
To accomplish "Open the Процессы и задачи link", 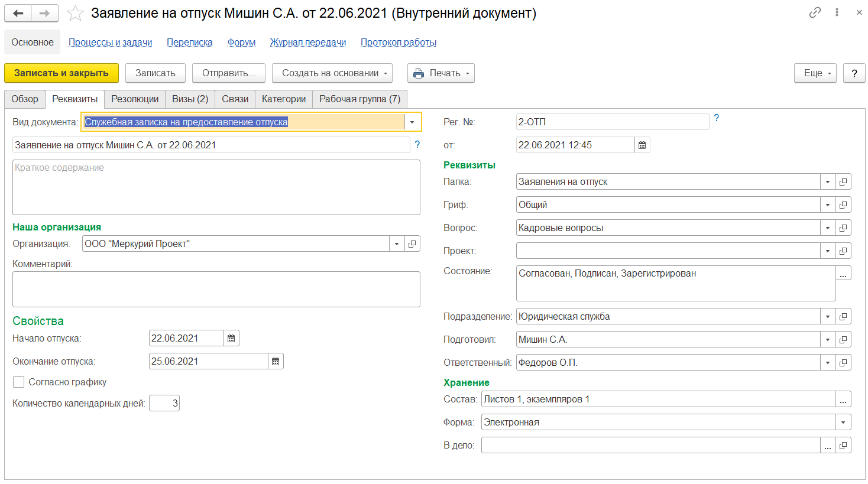I will coord(111,43).
